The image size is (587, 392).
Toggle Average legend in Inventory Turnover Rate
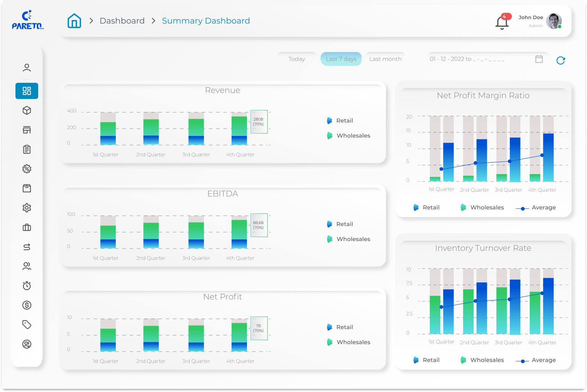pyautogui.click(x=536, y=360)
